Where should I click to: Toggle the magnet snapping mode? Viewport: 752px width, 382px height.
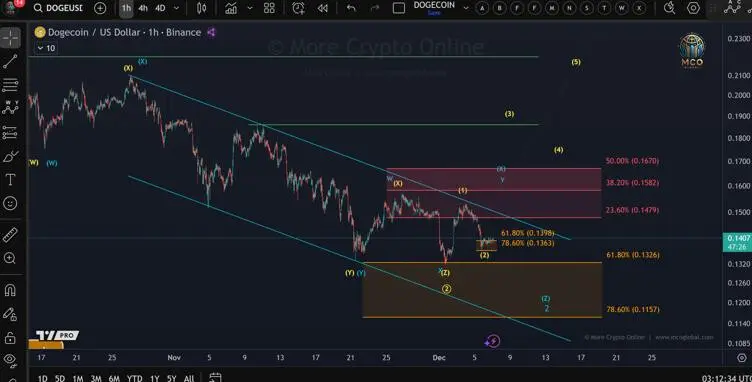tap(10, 290)
